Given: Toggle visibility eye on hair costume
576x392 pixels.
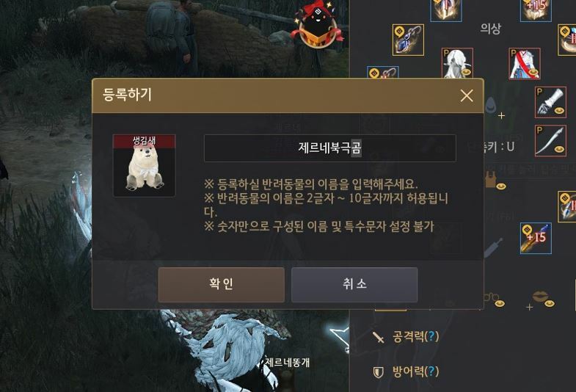Looking at the screenshot, I should (466, 73).
